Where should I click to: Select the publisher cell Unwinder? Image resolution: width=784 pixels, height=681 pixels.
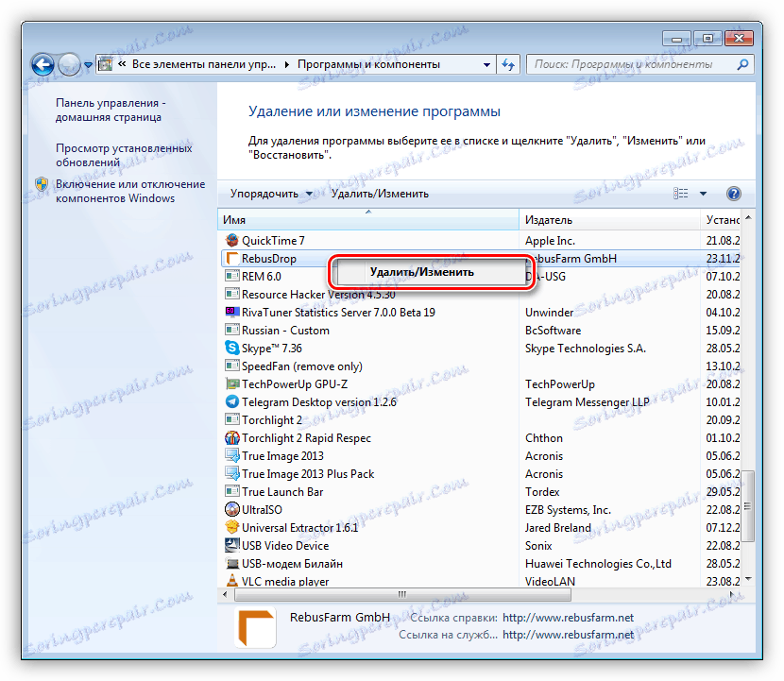click(549, 313)
